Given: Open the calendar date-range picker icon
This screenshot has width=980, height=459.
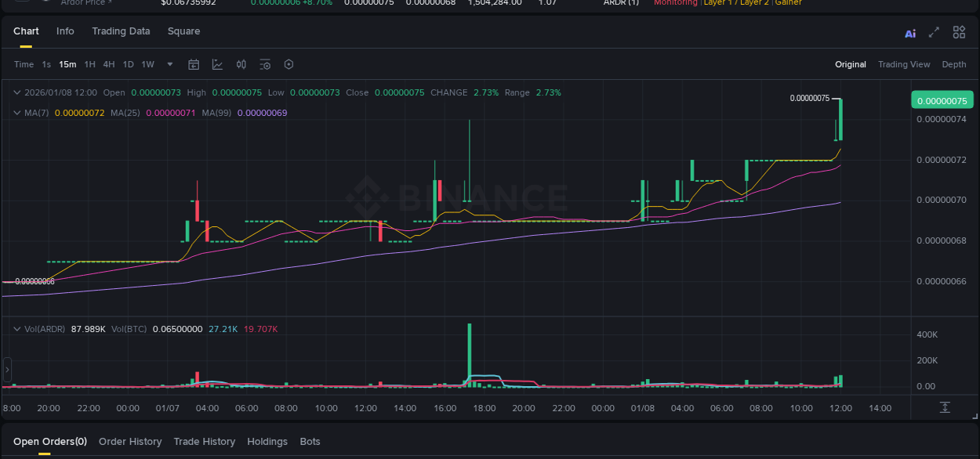Looking at the screenshot, I should click(x=194, y=64).
